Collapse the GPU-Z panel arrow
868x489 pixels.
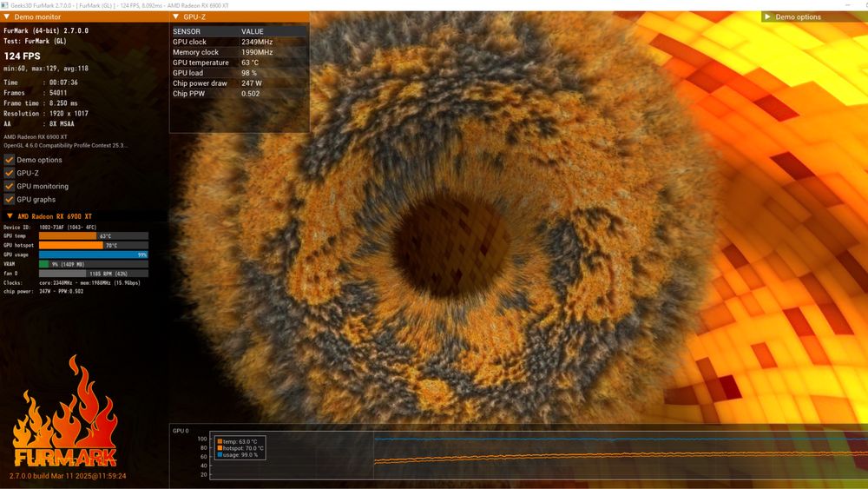click(176, 17)
